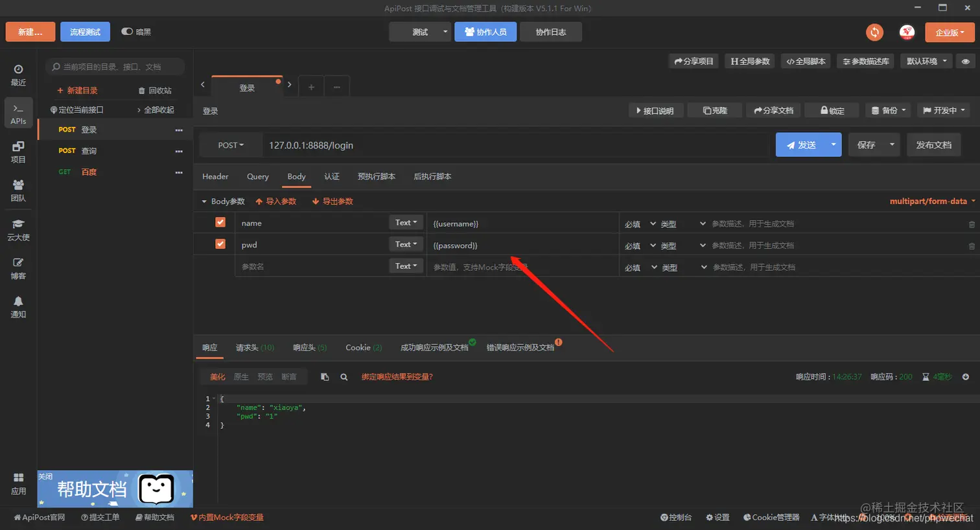Delete the pwd parameter row
The image size is (980, 530).
pyautogui.click(x=972, y=246)
